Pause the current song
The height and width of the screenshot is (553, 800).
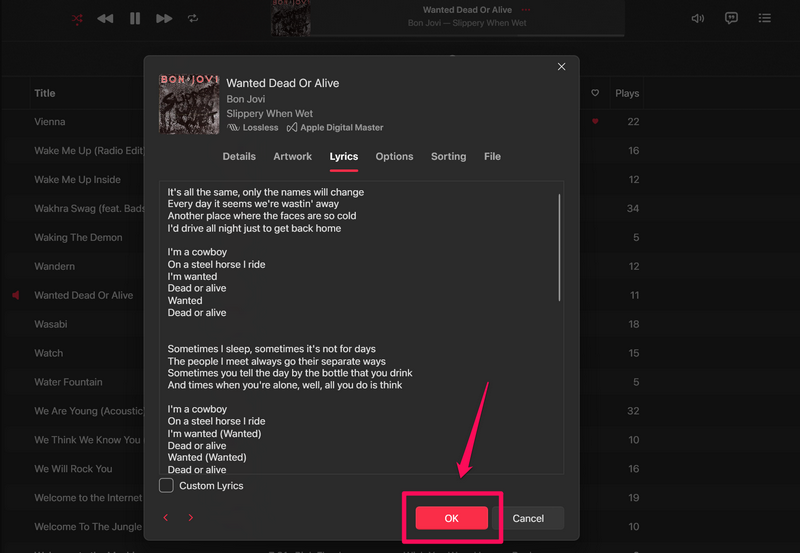[x=135, y=19]
